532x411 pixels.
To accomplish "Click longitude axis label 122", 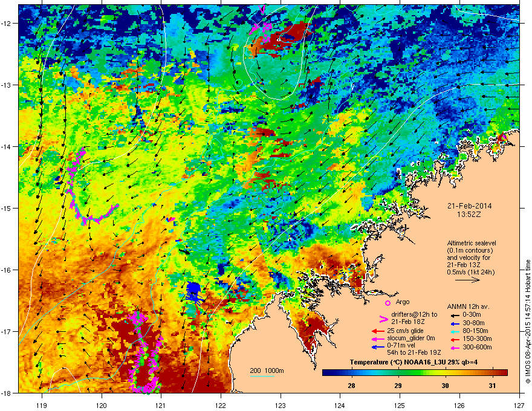I will (221, 405).
